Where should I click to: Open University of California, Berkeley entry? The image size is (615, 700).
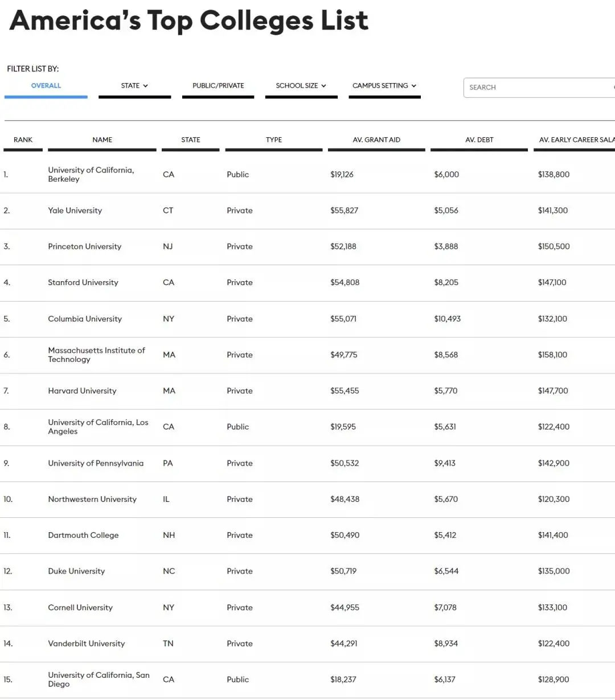point(91,175)
